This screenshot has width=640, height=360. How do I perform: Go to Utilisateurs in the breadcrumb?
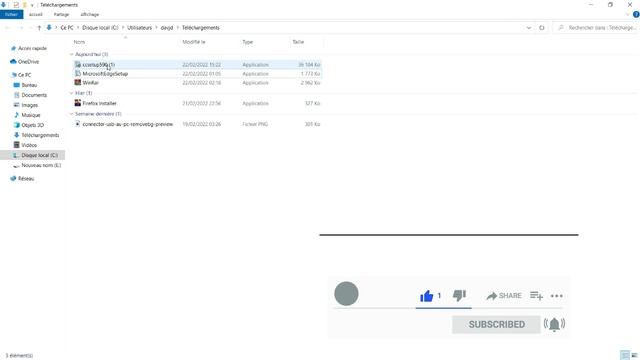[140, 28]
